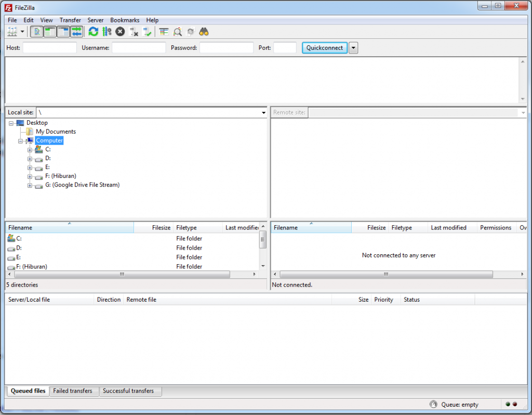Select Desktop in the local tree
Viewport: 532px width, 415px height.
[37, 123]
